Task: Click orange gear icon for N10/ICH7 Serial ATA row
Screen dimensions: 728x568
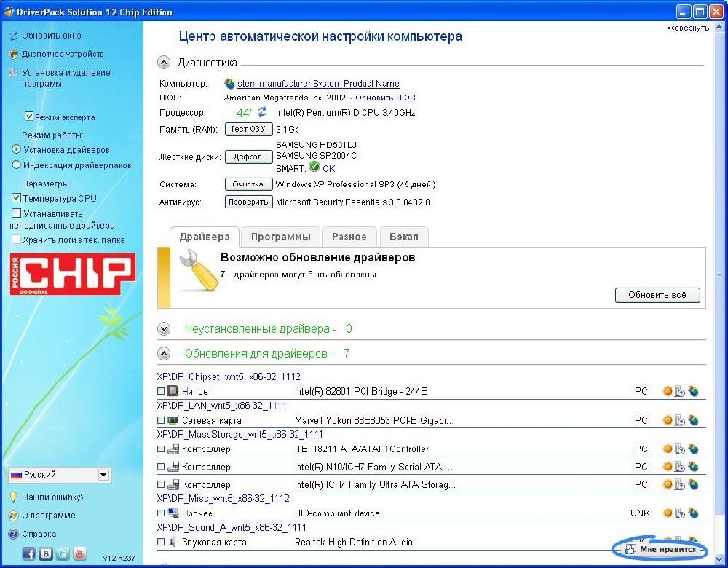Action: pos(668,467)
